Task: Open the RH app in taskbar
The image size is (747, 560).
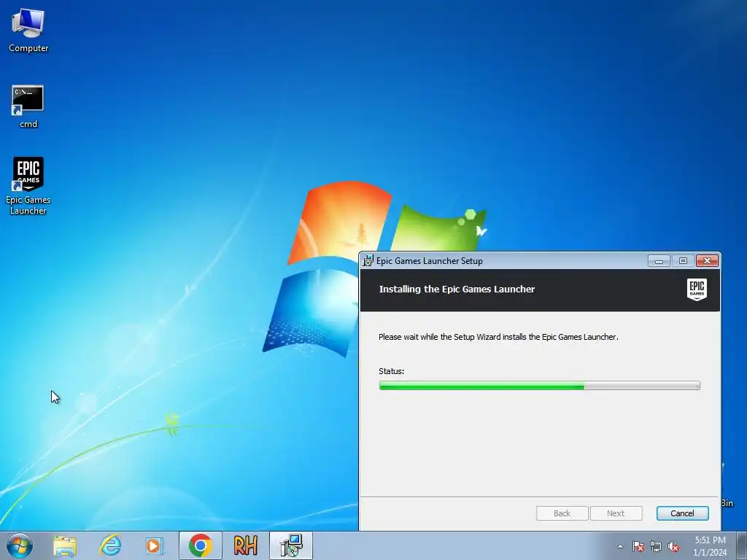Action: [245, 545]
